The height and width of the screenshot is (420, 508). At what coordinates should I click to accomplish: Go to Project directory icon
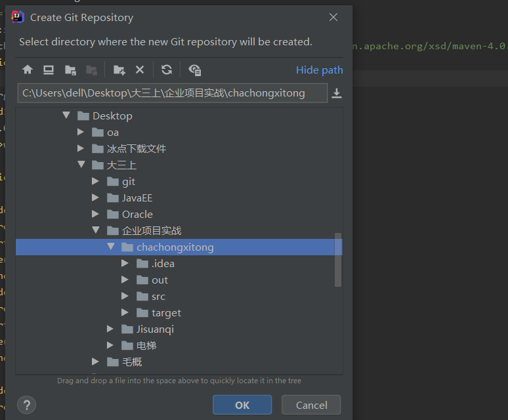[x=70, y=70]
